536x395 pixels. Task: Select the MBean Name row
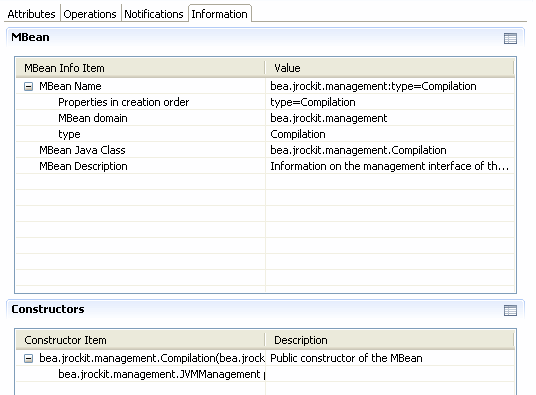(x=265, y=86)
